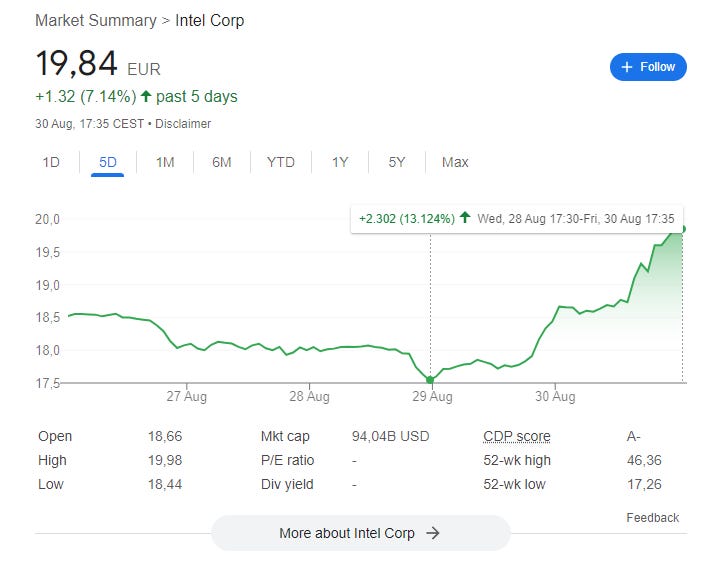The width and height of the screenshot is (705, 571).
Task: Click the 30 Aug axis label
Action: point(555,397)
